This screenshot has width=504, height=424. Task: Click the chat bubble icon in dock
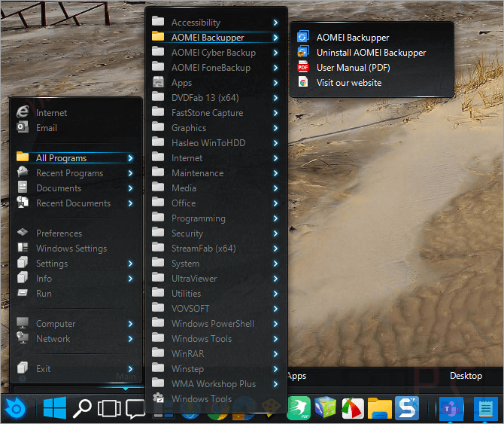(x=135, y=409)
